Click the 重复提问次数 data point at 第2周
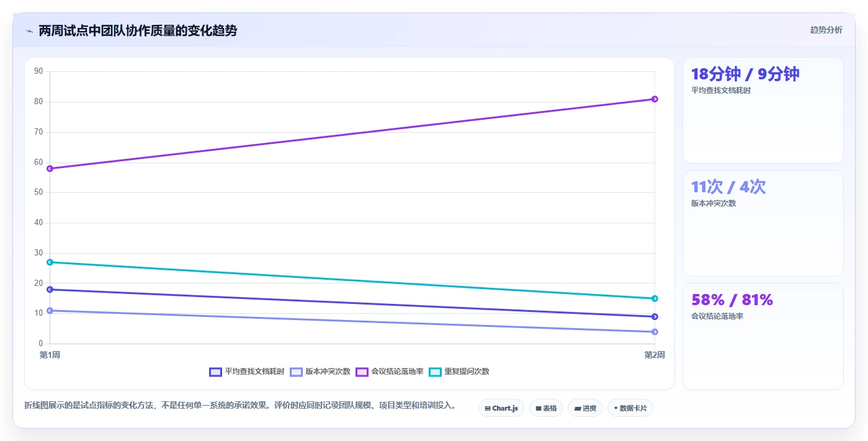Image resolution: width=868 pixels, height=441 pixels. [655, 298]
